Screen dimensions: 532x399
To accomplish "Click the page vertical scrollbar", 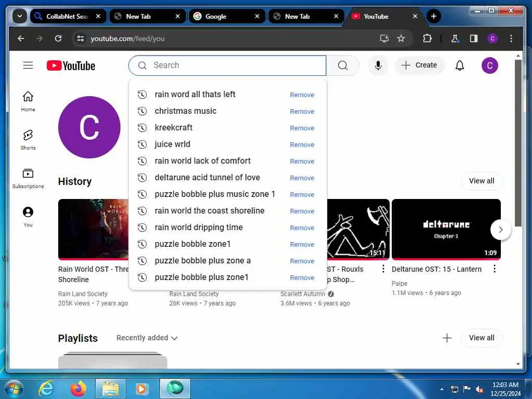I will (x=518, y=142).
